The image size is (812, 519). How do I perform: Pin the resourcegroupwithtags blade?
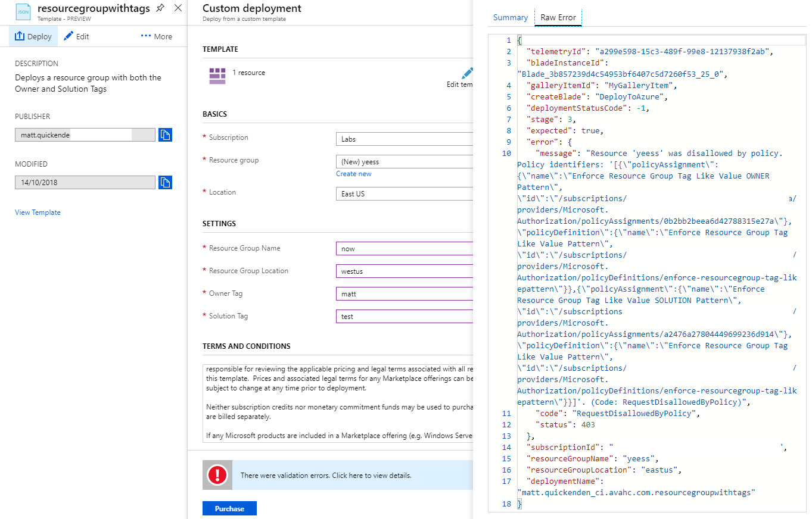(160, 8)
